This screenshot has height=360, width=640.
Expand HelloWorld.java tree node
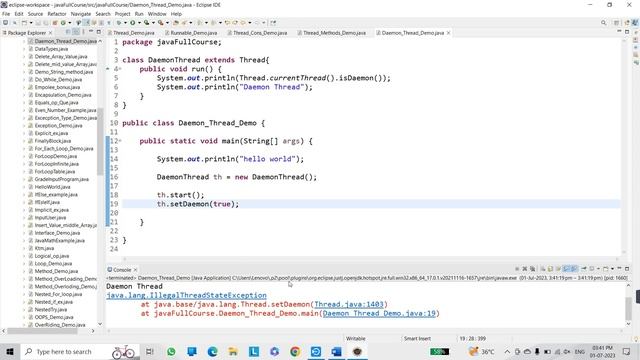[x=24, y=187]
